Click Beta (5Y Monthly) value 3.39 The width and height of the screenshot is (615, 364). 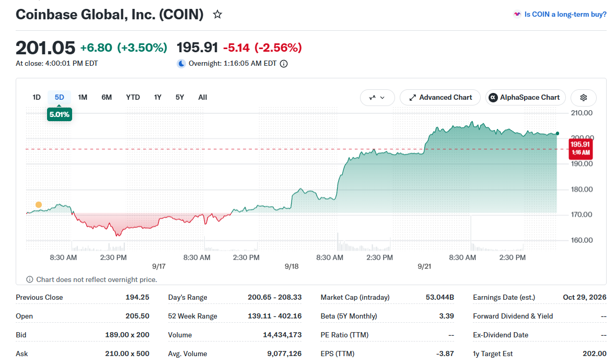pyautogui.click(x=447, y=316)
